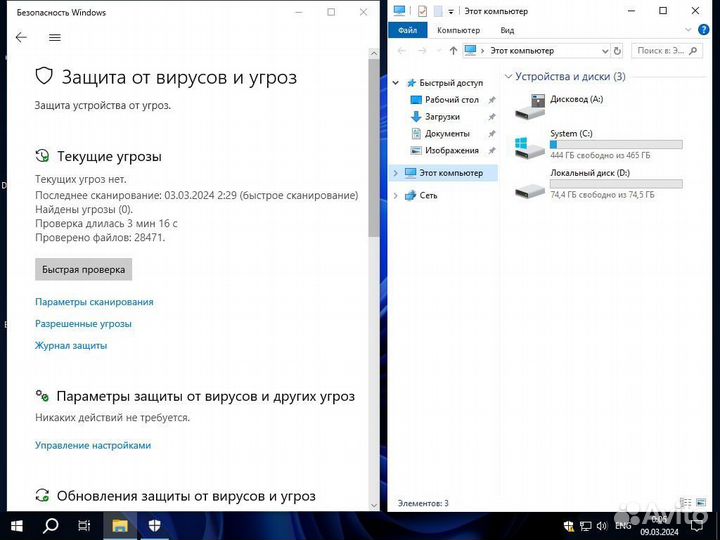The image size is (720, 540).
Task: Click System (C:) capacity bar
Action: click(616, 145)
